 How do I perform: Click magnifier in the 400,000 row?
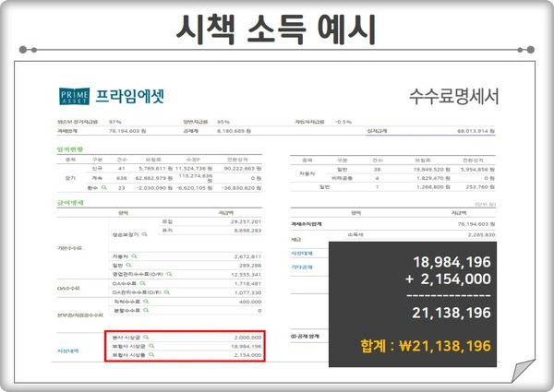pos(146,302)
